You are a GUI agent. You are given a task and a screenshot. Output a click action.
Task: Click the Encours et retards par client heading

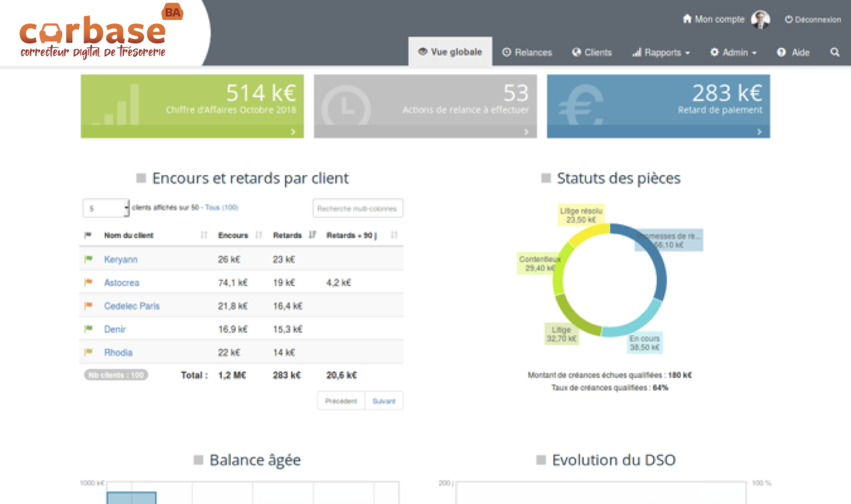pyautogui.click(x=250, y=178)
